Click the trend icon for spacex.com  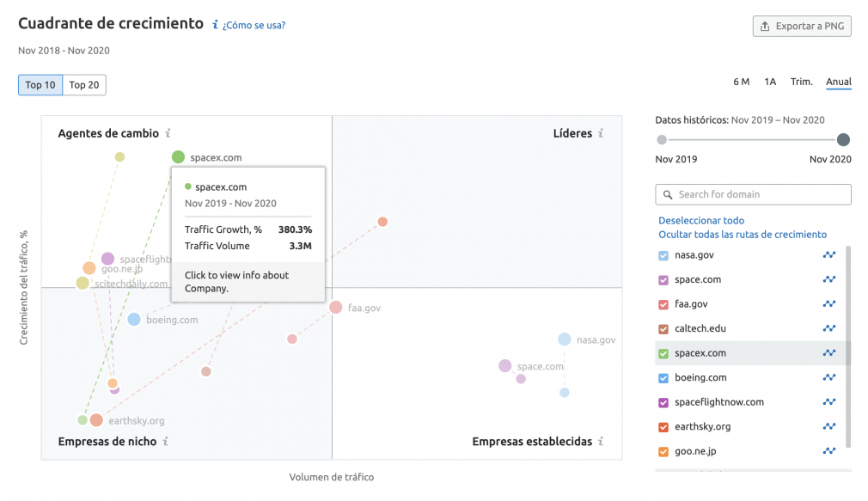(828, 352)
